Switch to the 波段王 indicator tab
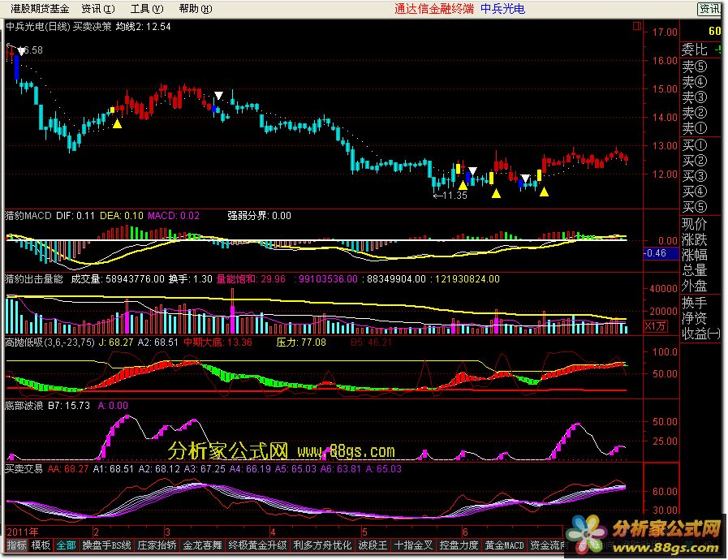 [373, 545]
